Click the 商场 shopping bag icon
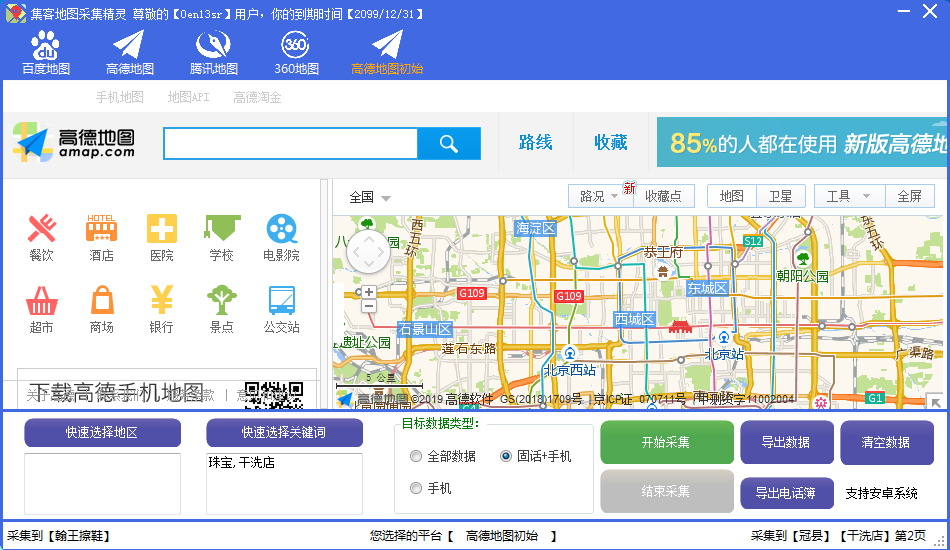The width and height of the screenshot is (950, 550). click(x=102, y=300)
